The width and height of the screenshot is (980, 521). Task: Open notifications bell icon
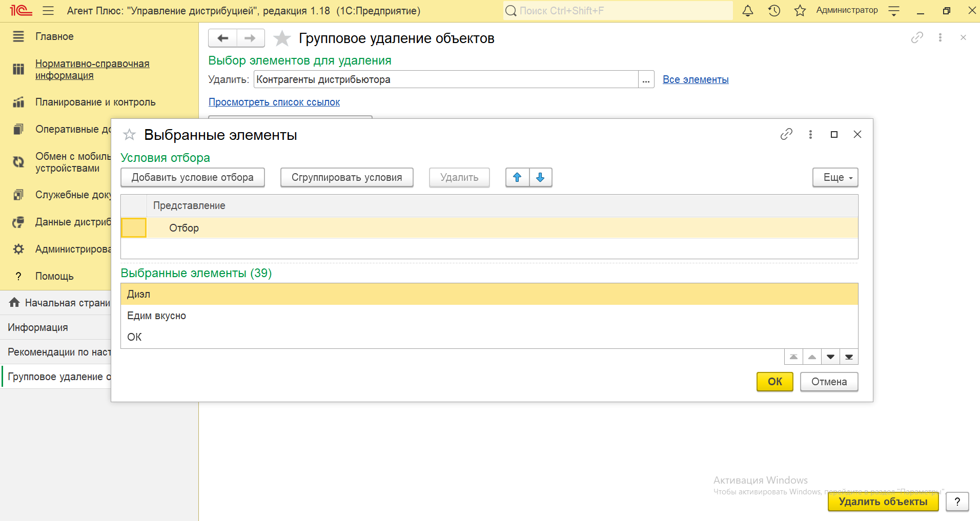[x=748, y=11]
